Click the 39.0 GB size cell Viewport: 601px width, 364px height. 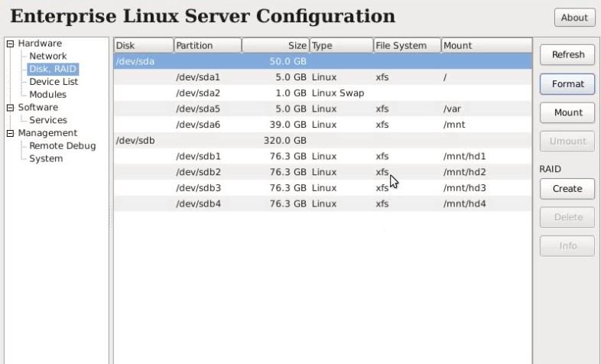click(x=288, y=125)
